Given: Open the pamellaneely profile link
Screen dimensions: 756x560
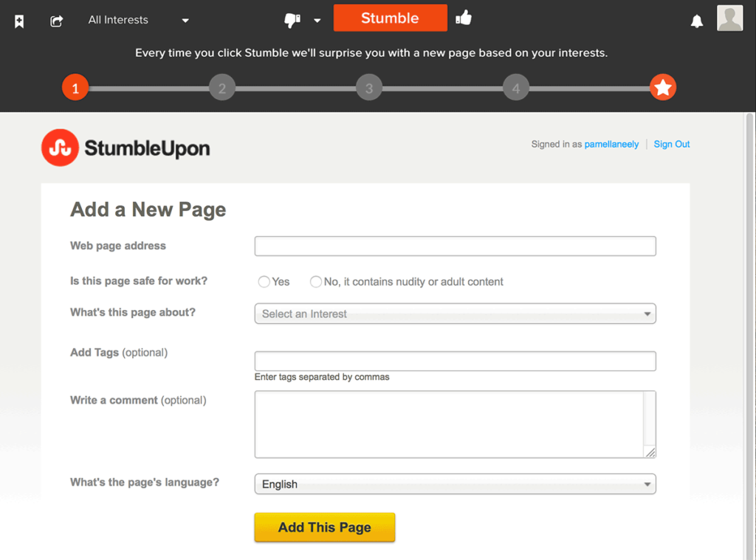Looking at the screenshot, I should [x=611, y=144].
